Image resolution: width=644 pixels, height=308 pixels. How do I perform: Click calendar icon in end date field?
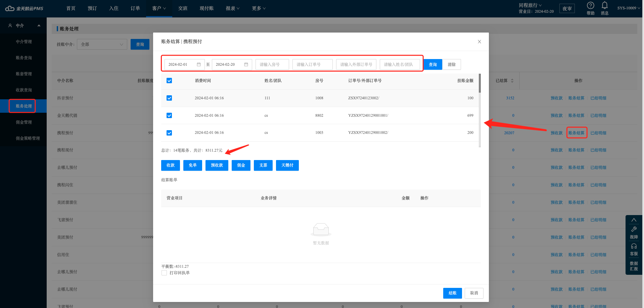pyautogui.click(x=246, y=64)
